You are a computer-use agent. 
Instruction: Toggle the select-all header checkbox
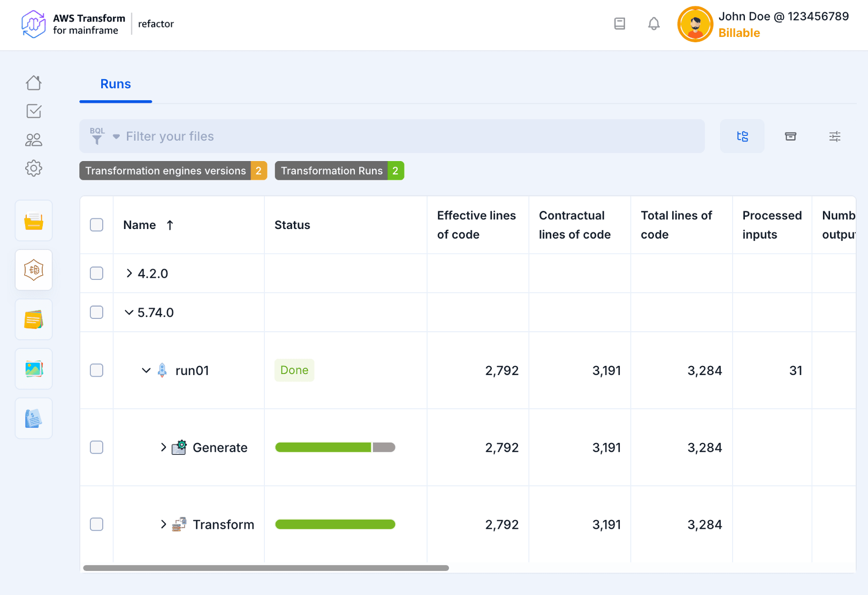[x=96, y=225]
